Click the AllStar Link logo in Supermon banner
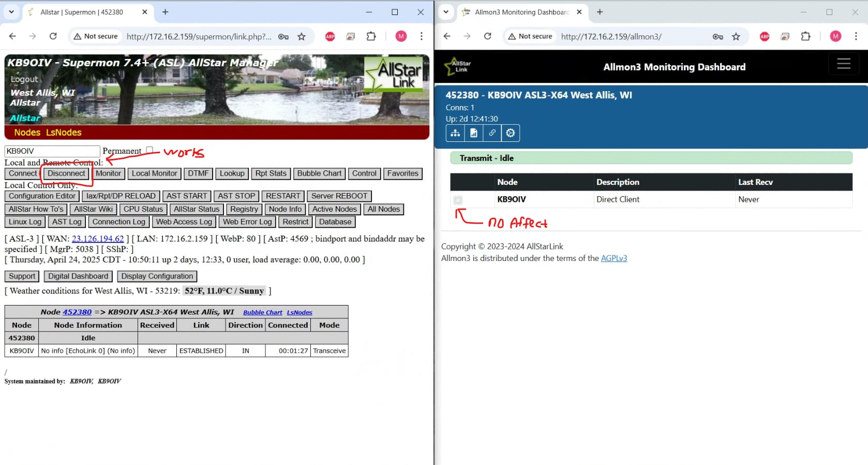The width and height of the screenshot is (868, 465). click(394, 75)
